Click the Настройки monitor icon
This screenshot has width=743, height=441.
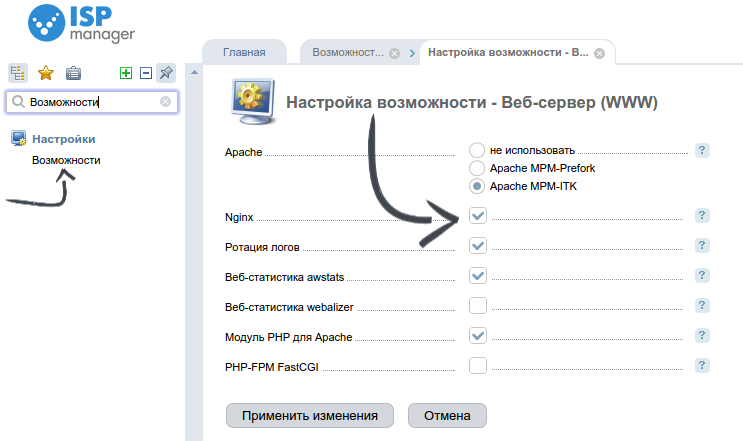19,138
